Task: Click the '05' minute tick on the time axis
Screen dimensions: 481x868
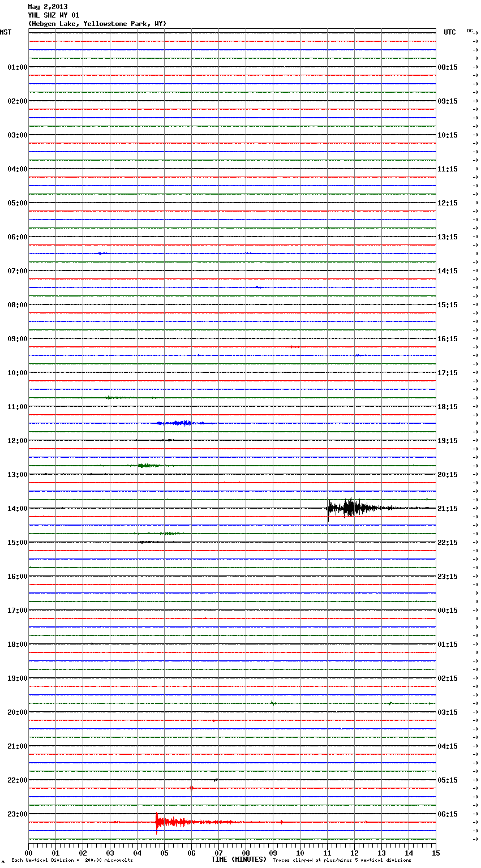Action: click(x=164, y=853)
